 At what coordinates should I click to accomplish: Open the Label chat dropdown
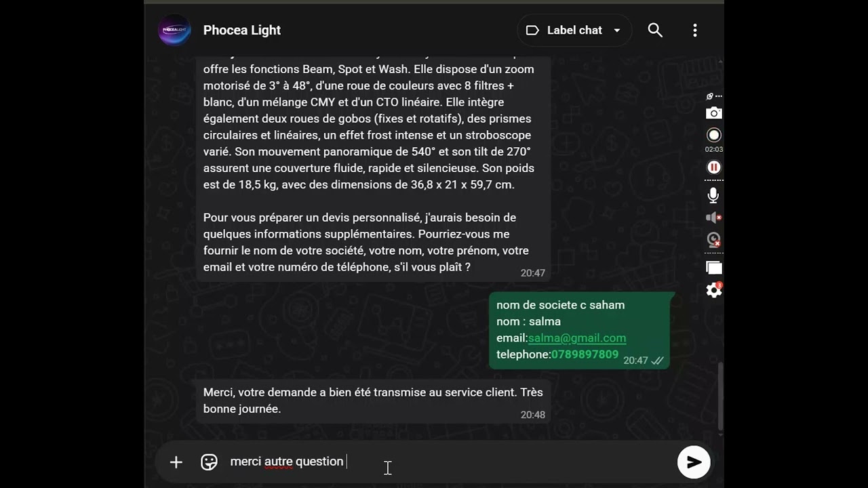[x=574, y=30]
